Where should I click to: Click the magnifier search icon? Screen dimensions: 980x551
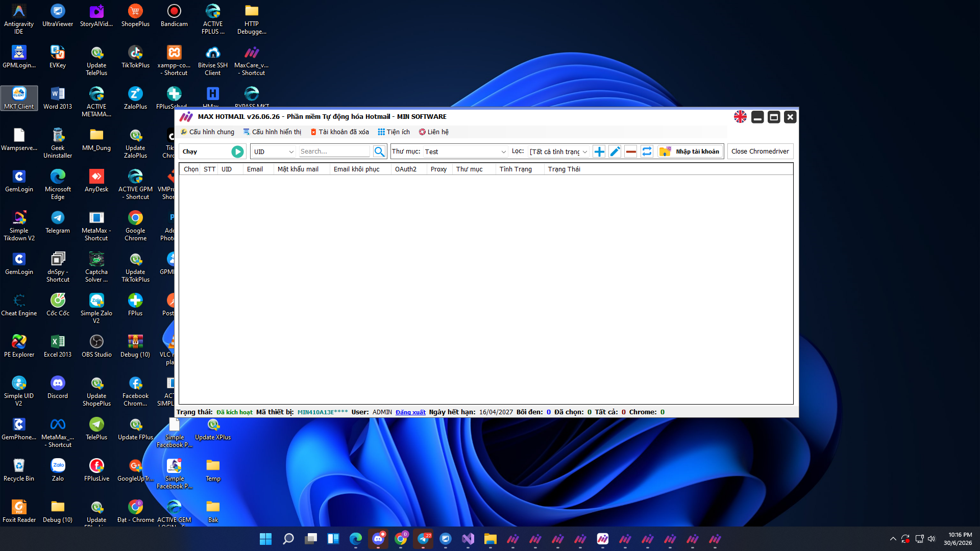[379, 152]
